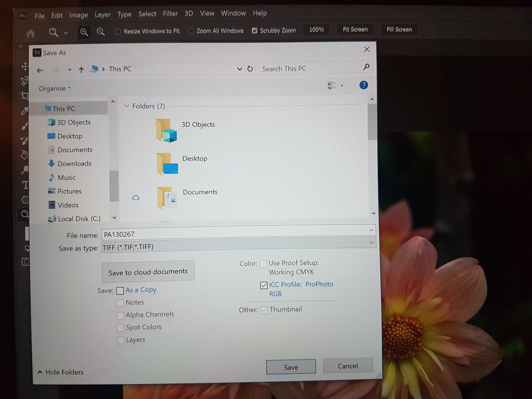Click the zoom out magnifier icon
Viewport: 532px width, 399px height.
click(x=101, y=32)
